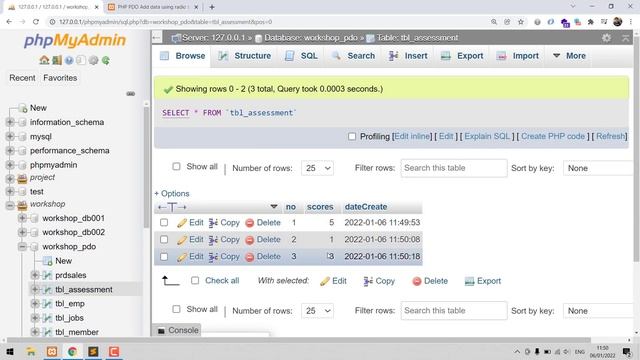Enable the lower Show all checkbox

[176, 309]
